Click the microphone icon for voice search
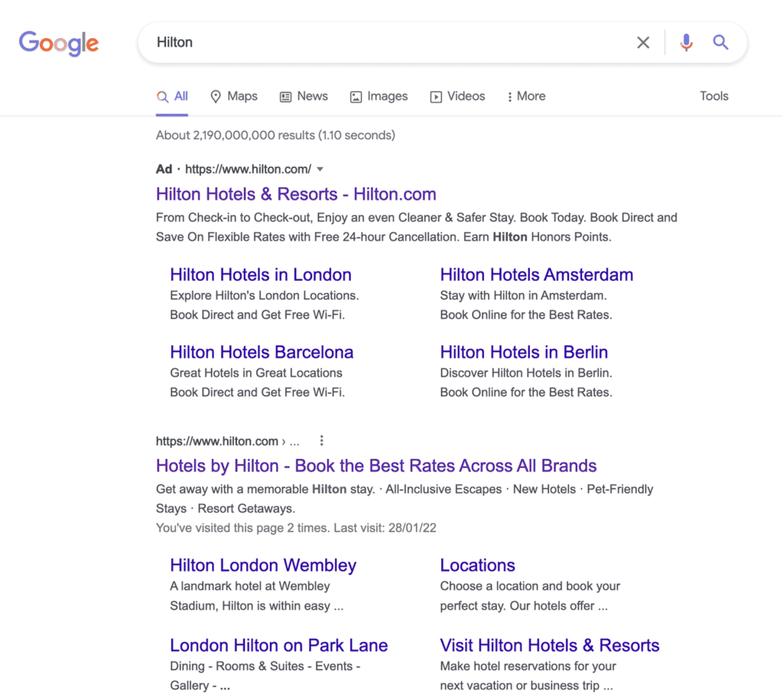The width and height of the screenshot is (783, 700). pos(686,42)
